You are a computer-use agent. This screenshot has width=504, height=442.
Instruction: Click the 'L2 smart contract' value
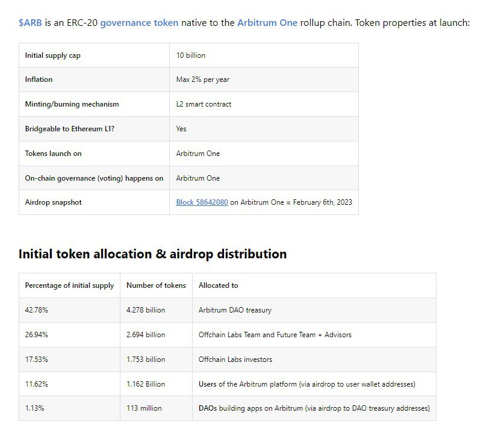[x=204, y=104]
